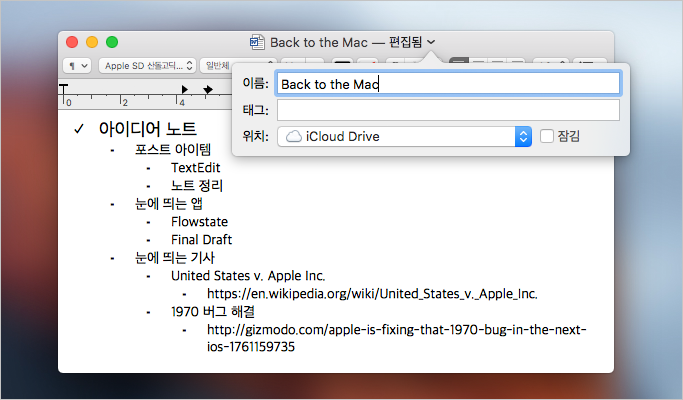Open the Apple SD font family popup
This screenshot has width=683, height=400.
coord(147,66)
